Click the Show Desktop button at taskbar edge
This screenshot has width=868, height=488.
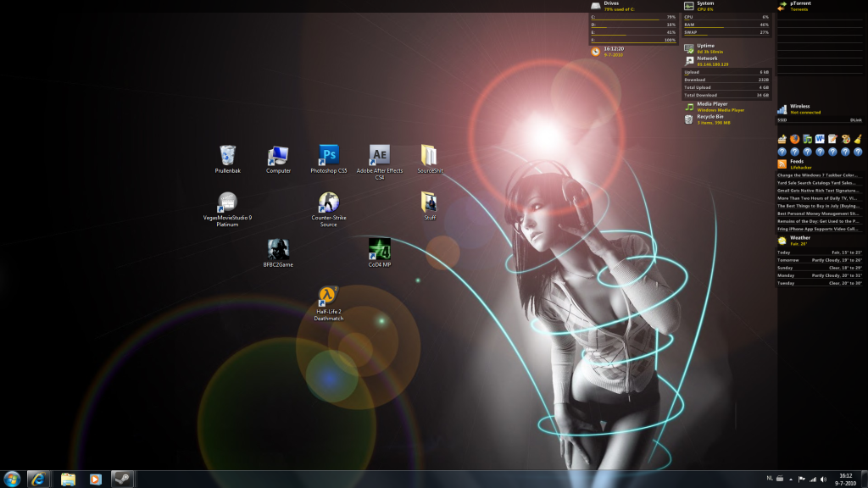pyautogui.click(x=865, y=480)
